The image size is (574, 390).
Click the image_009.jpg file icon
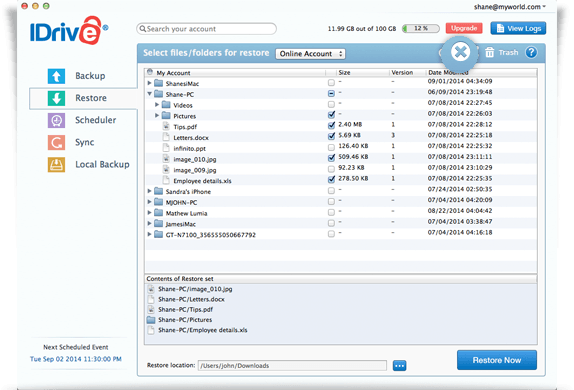tap(166, 170)
